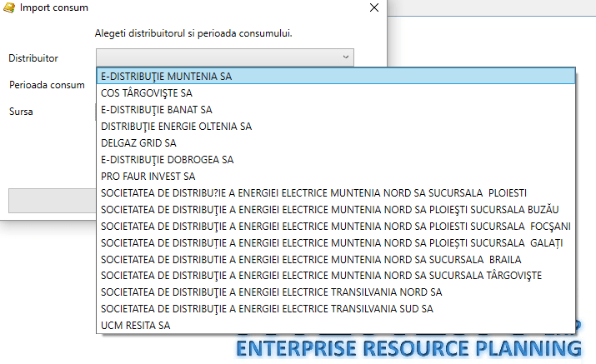Click the Distribuitor label

[x=33, y=58]
